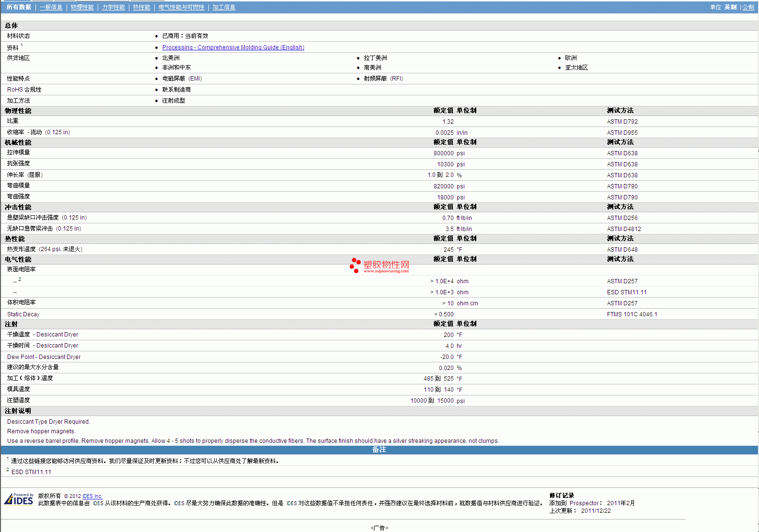
Task: Open the IDES Inc. copyright link
Action: pos(92,497)
